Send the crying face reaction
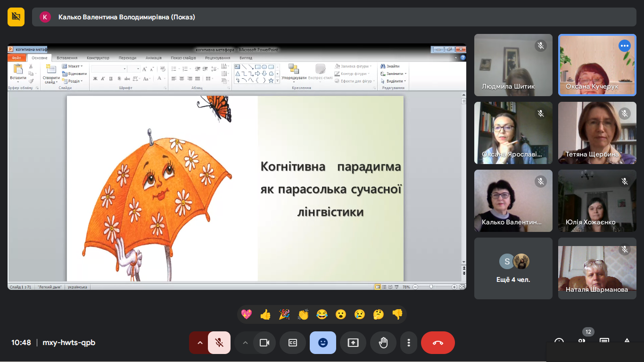The height and width of the screenshot is (362, 644). [x=360, y=314]
